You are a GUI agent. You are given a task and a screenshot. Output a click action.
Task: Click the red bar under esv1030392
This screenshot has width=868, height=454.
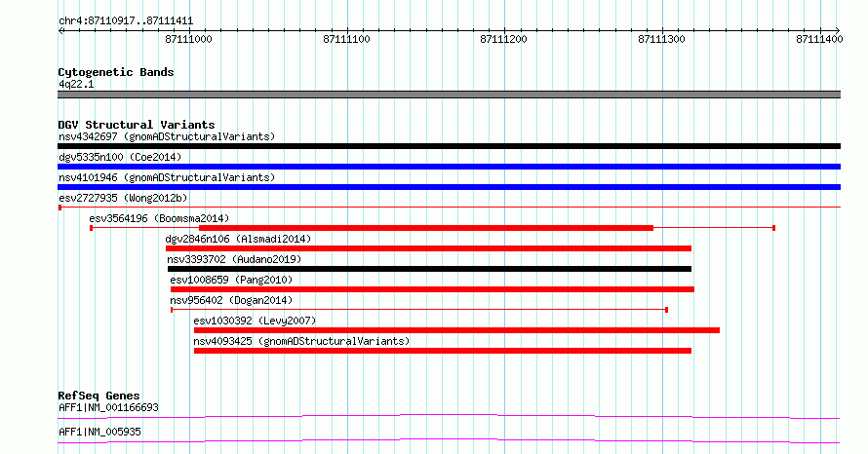(456, 330)
